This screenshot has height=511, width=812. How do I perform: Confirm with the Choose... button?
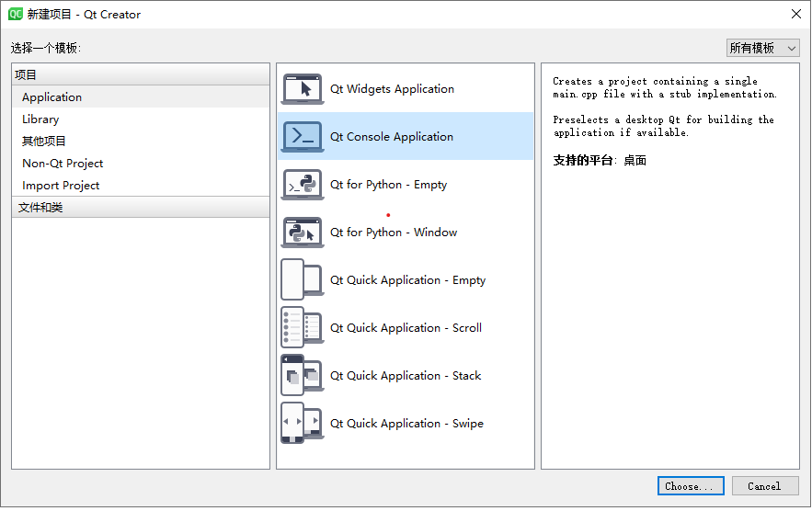pos(691,486)
